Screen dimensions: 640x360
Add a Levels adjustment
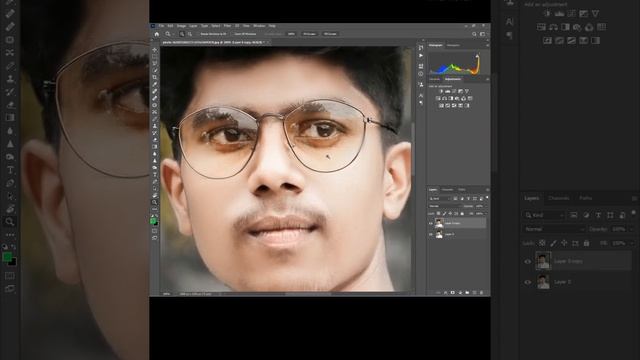[x=447, y=91]
